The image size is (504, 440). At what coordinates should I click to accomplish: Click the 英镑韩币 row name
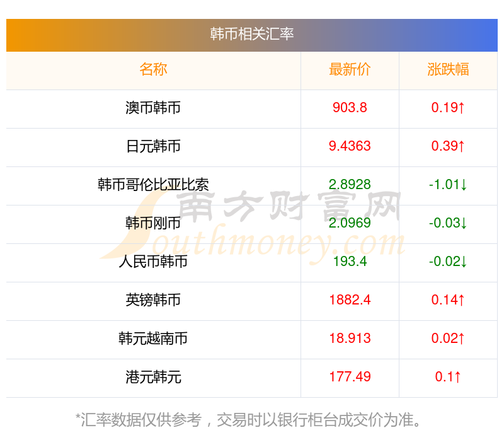tap(153, 300)
